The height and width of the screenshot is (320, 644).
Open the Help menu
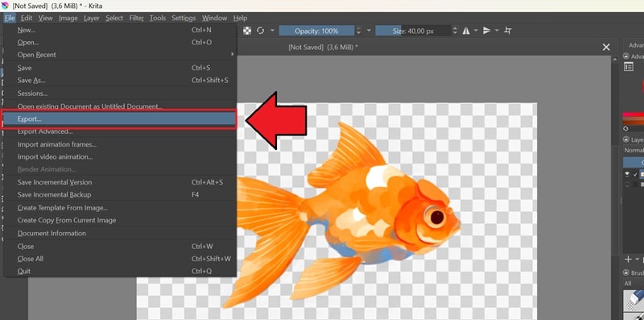tap(240, 18)
